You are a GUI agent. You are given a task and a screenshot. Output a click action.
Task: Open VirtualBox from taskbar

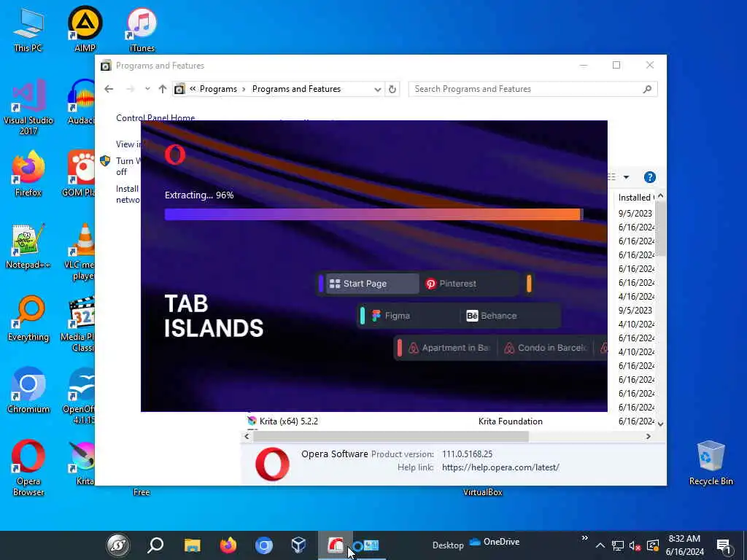[298, 545]
